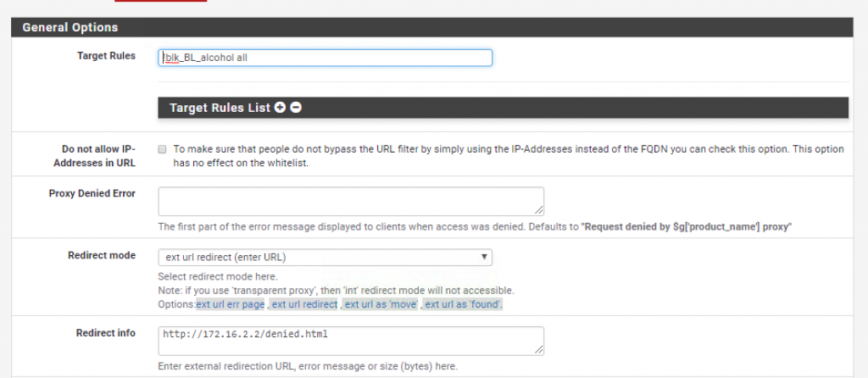This screenshot has height=378, width=868.
Task: Click the Proxy Denied Error label
Action: coord(92,193)
